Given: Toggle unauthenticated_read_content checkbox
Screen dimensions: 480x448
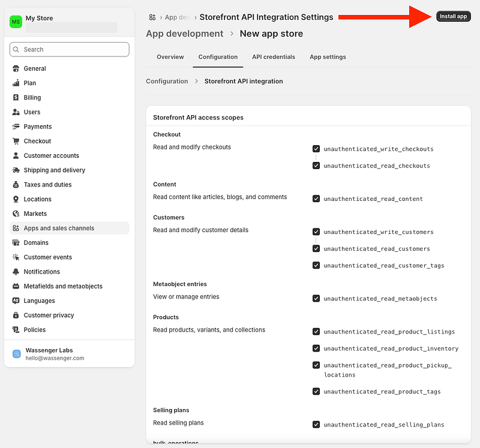Looking at the screenshot, I should pos(316,199).
